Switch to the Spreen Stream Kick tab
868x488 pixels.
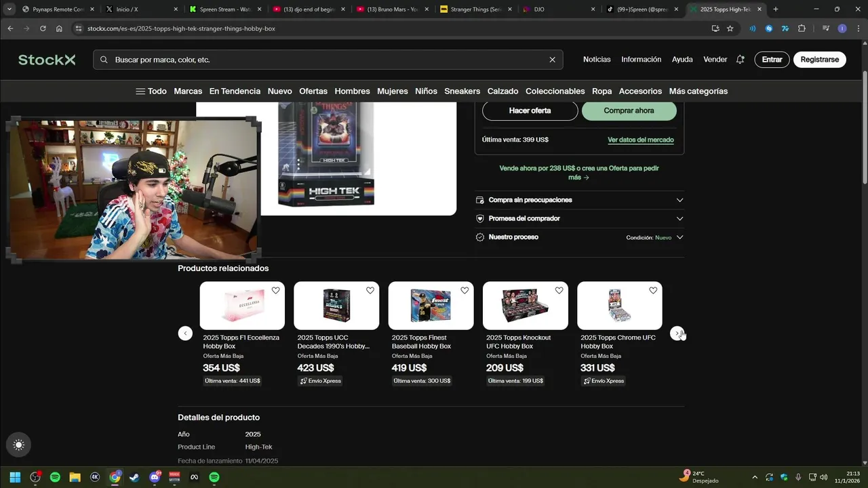(x=224, y=9)
